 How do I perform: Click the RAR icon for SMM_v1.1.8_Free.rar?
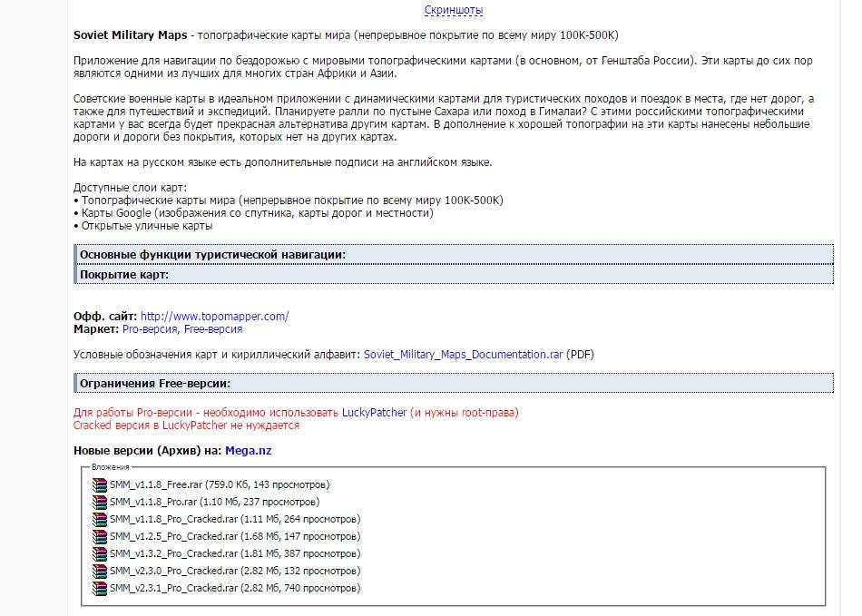point(100,484)
